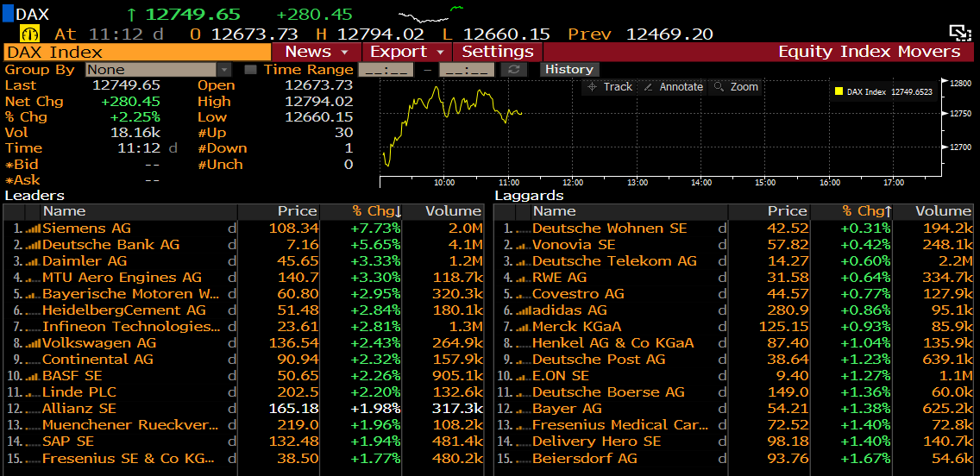Select Allianz SE in Leaders

click(79, 409)
